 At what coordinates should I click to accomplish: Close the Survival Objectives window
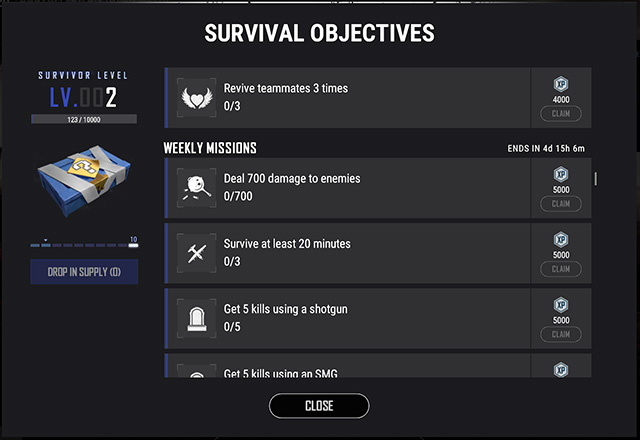click(x=319, y=406)
